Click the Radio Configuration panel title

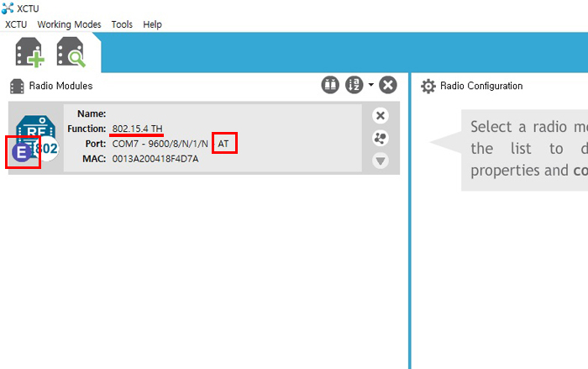[481, 86]
